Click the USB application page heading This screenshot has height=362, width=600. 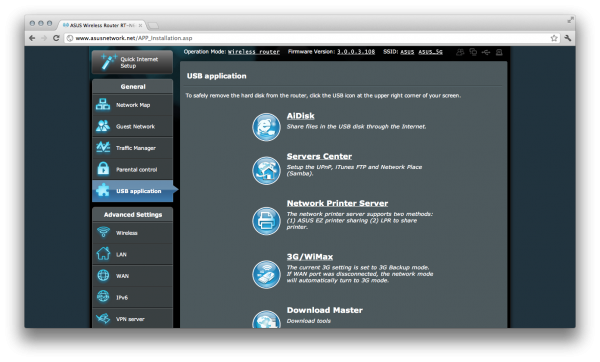tap(217, 76)
